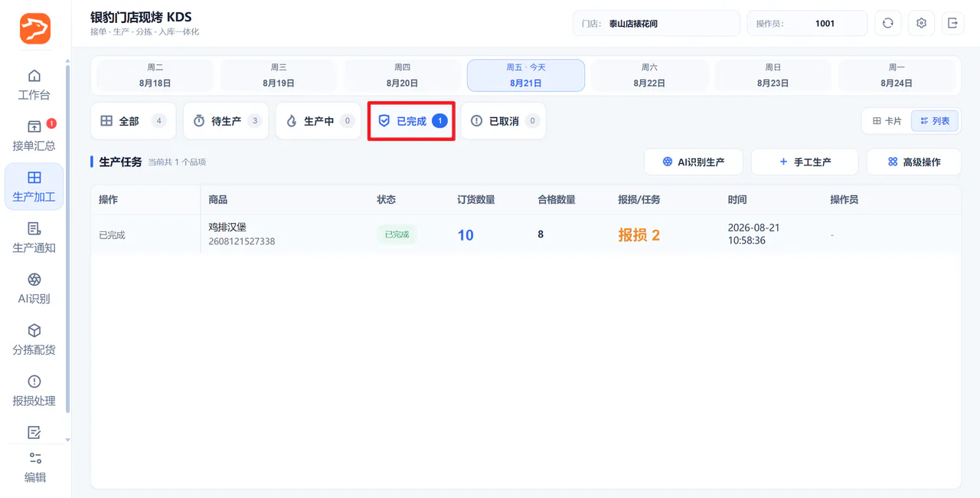Click the 合格数量 column header
The width and height of the screenshot is (980, 498).
click(557, 200)
